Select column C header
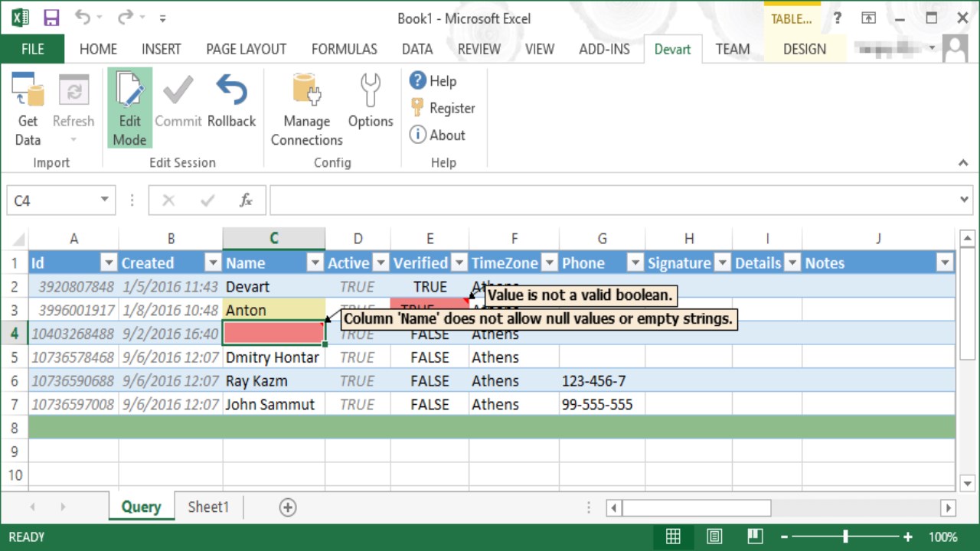The image size is (980, 551). pos(273,239)
